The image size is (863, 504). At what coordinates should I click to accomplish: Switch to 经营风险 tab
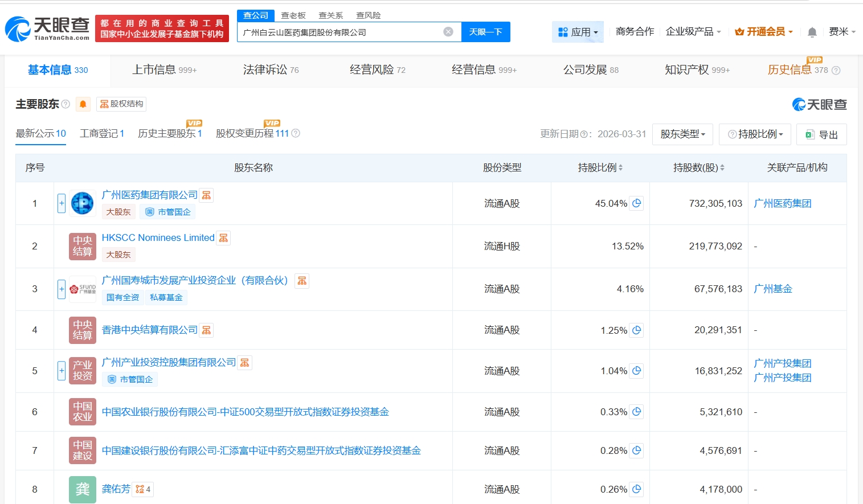(377, 69)
